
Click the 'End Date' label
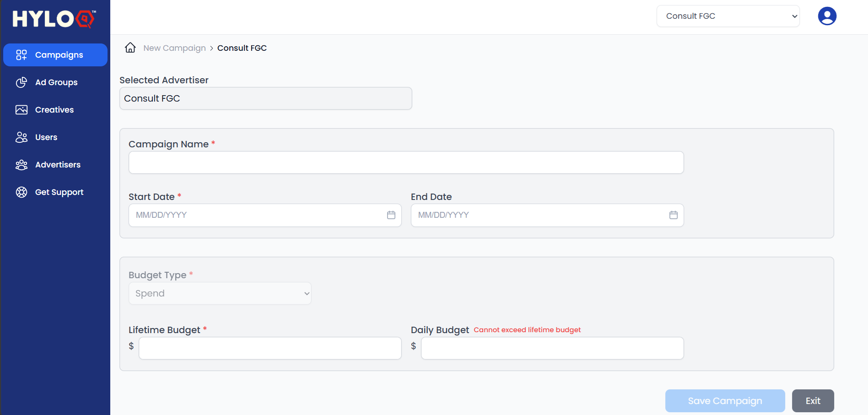(431, 197)
